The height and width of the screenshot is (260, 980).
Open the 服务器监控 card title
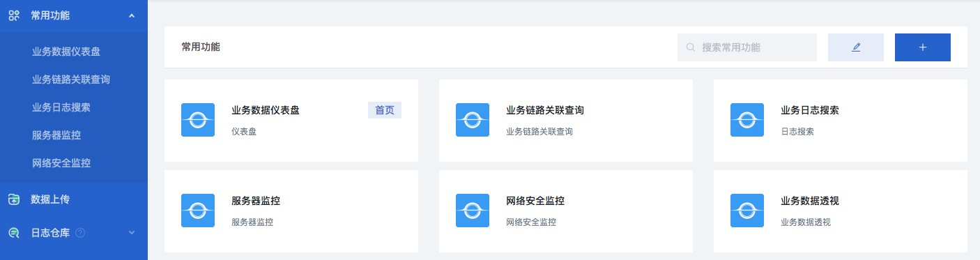click(x=256, y=201)
